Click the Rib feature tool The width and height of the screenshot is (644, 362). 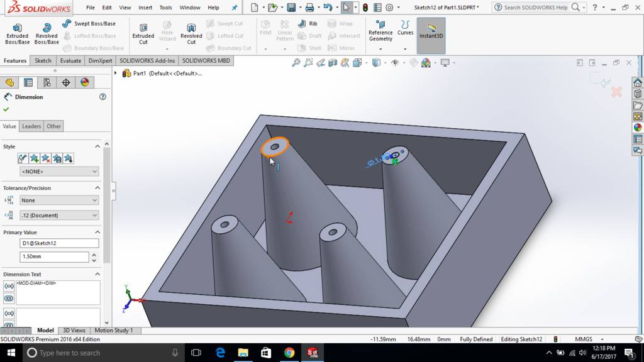[308, 24]
